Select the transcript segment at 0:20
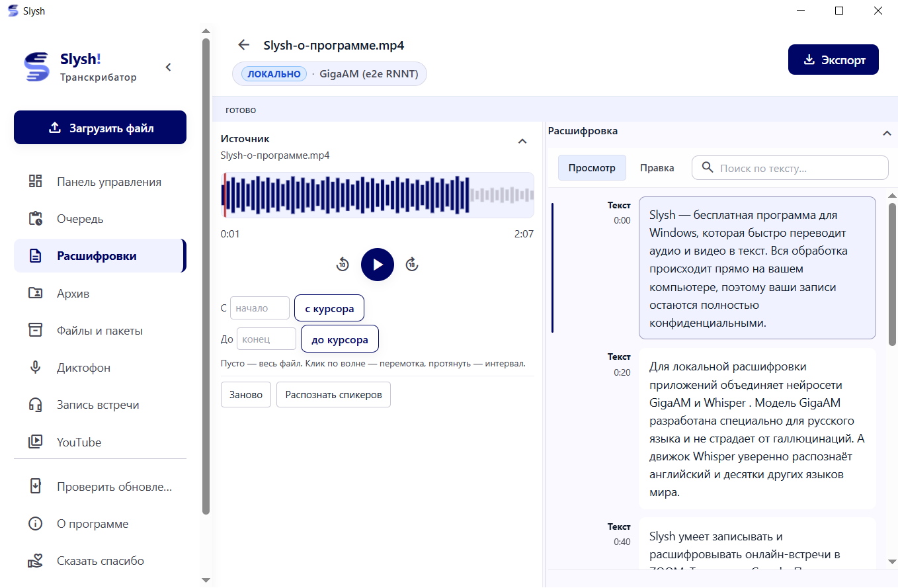 pos(757,429)
